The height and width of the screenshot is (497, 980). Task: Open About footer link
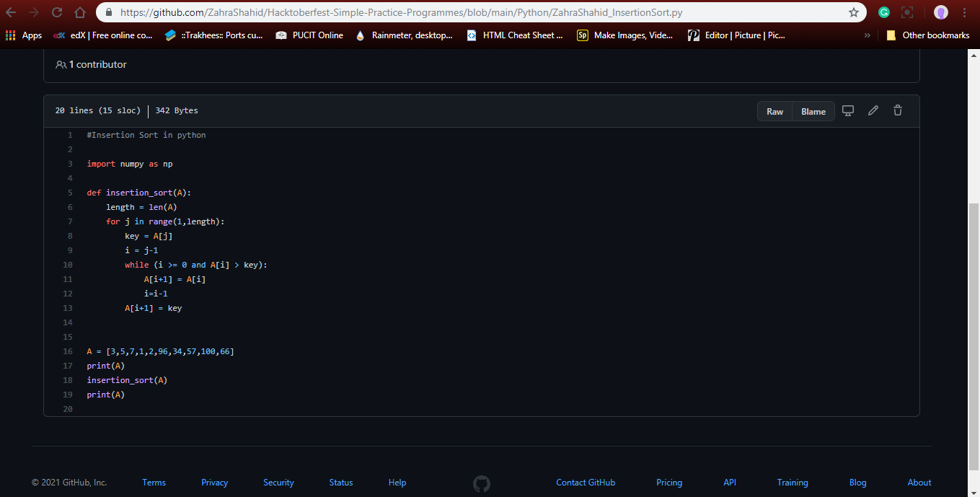pyautogui.click(x=919, y=483)
